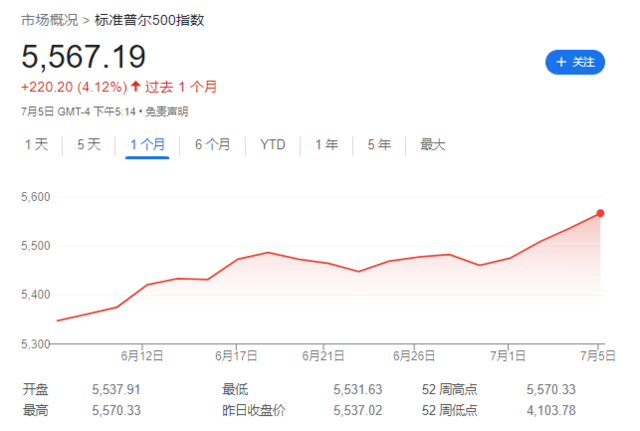640x431 pixels.
Task: Switch to the 1 年 tab
Action: [327, 144]
